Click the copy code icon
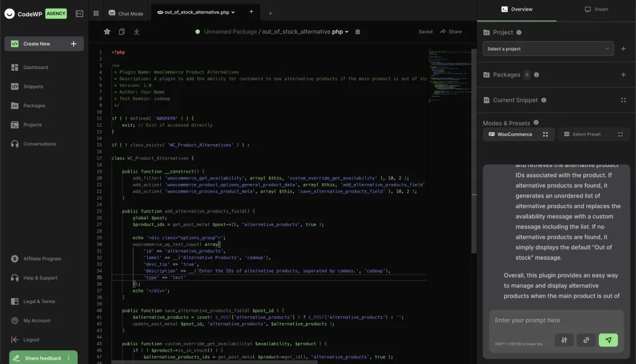Screen dimensions: 636x364 coord(121,32)
